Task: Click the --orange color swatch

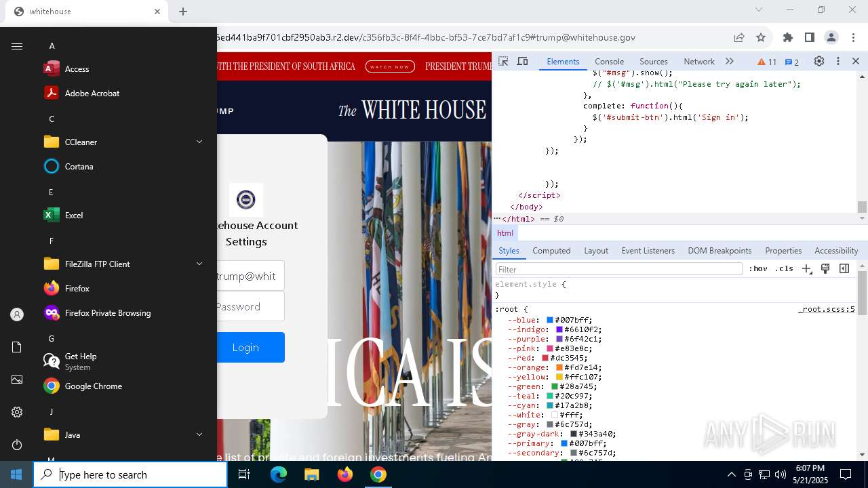Action: [559, 367]
